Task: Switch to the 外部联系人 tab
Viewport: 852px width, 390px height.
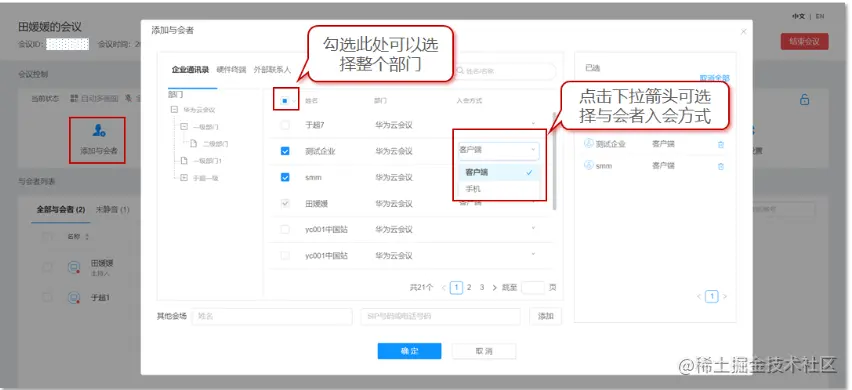Action: tap(272, 70)
